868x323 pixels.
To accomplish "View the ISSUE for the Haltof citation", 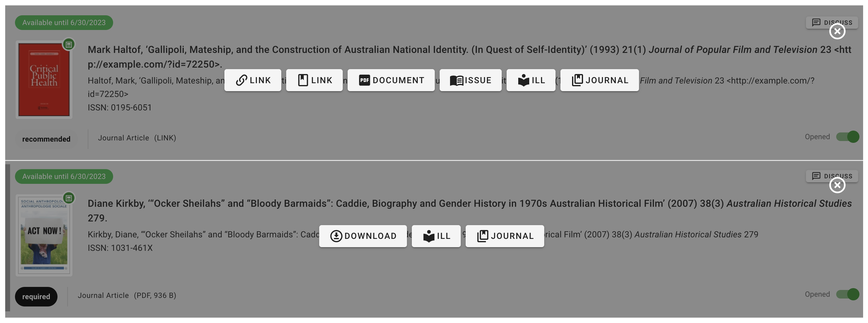I will click(471, 80).
